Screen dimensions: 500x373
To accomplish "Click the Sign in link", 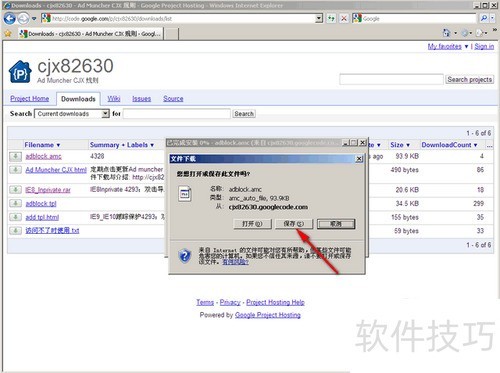I will 484,46.
